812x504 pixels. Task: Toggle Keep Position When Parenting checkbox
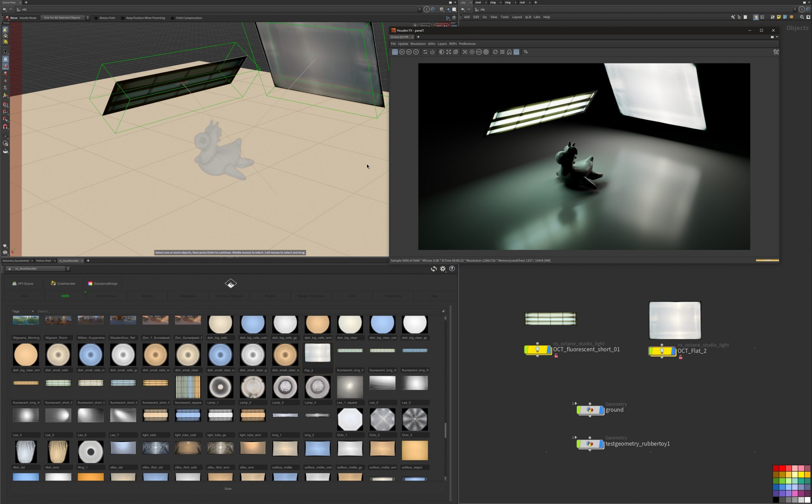click(123, 18)
